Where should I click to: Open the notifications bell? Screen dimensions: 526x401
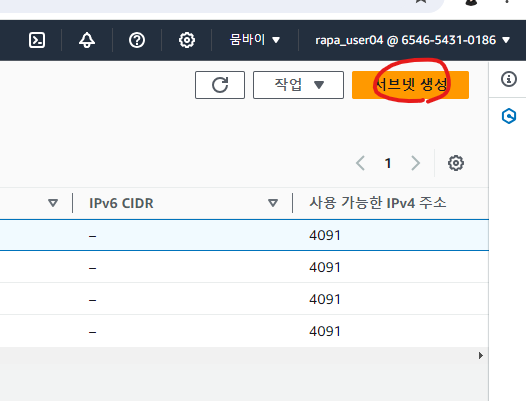point(87,40)
